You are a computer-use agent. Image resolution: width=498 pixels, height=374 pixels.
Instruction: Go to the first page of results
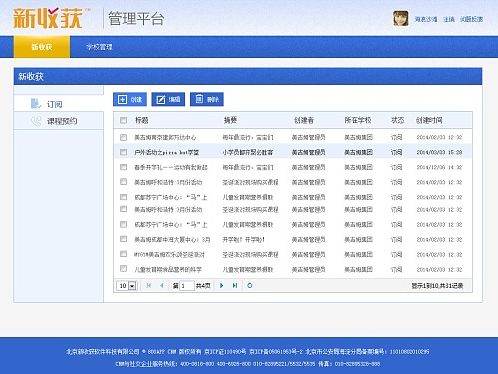tap(149, 285)
